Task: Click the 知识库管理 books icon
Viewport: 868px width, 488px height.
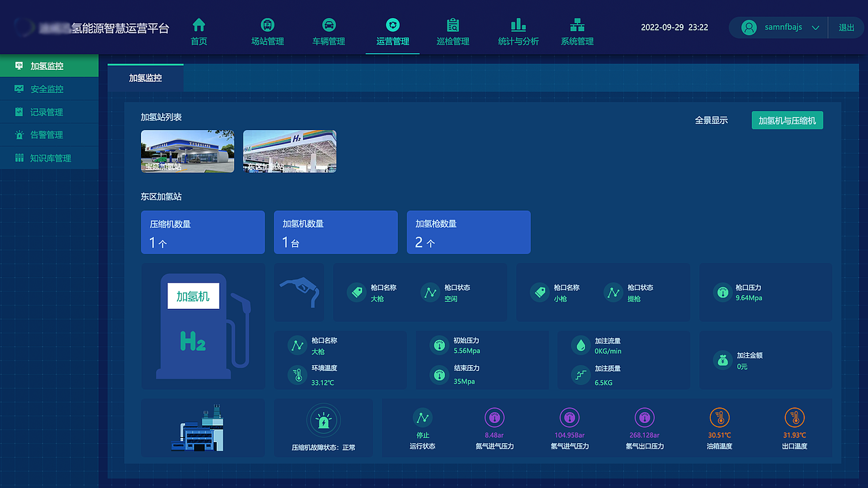Action: 19,158
